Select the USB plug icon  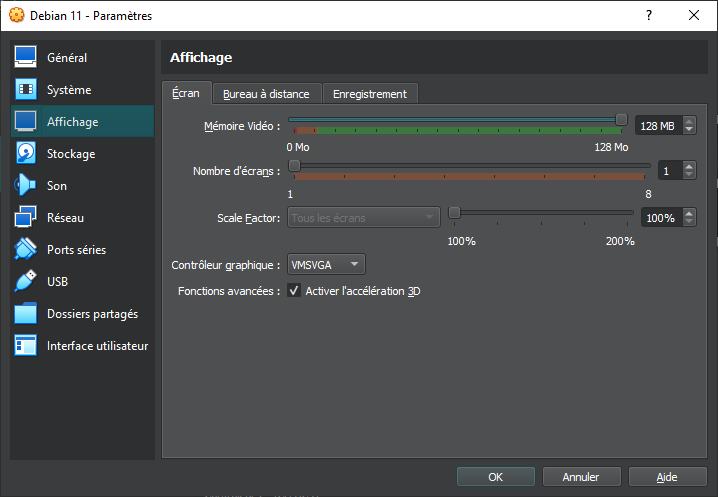pos(26,281)
